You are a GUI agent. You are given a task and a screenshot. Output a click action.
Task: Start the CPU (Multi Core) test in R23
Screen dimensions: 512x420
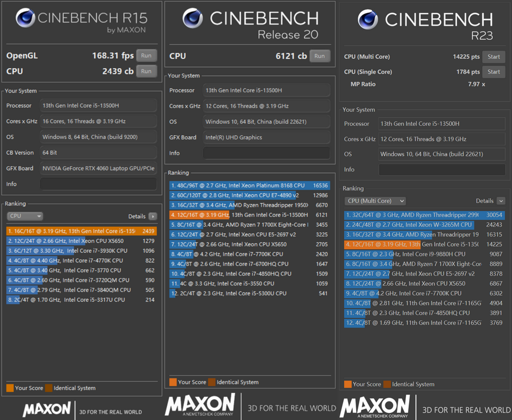click(x=493, y=57)
